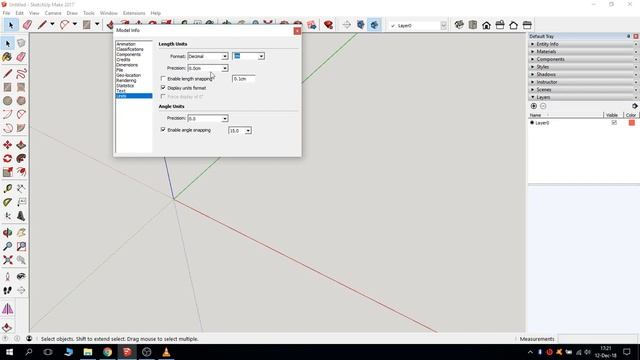Open the Extensions menu

134,13
